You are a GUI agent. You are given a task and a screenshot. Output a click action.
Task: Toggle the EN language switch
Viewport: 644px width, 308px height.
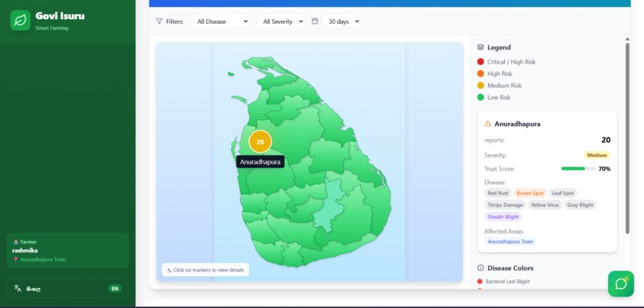pyautogui.click(x=114, y=288)
